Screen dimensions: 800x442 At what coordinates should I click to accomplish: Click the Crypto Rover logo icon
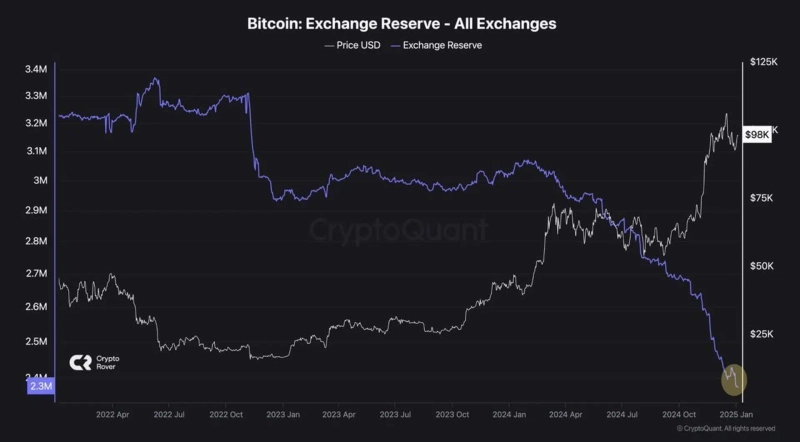pyautogui.click(x=79, y=364)
